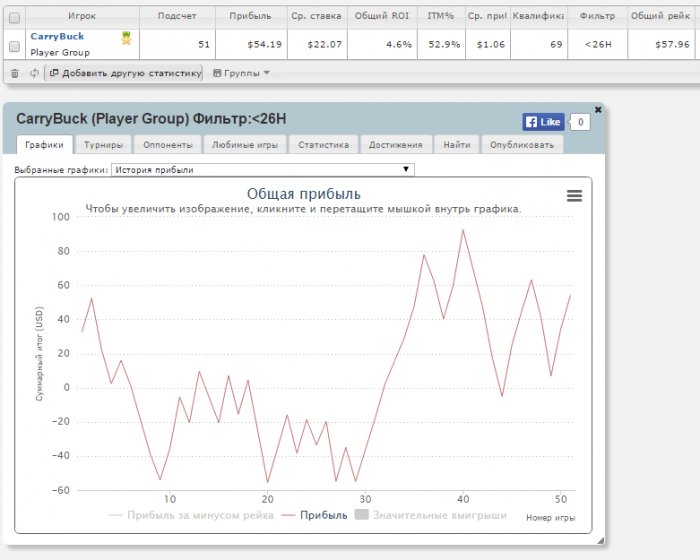Open the История прибыли chart selector
This screenshot has height=560, width=700.
coord(263,170)
